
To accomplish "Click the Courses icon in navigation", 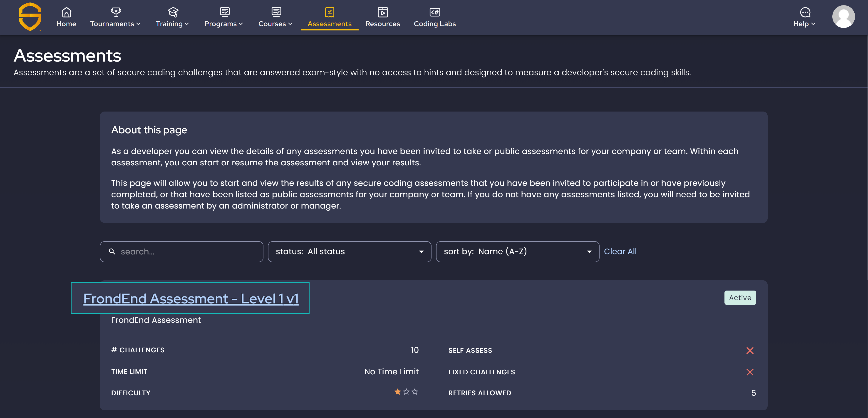I will point(276,12).
